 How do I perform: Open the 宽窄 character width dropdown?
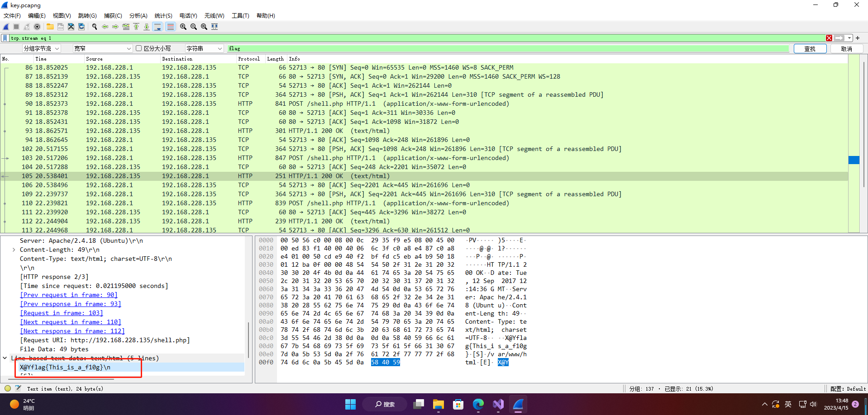pos(103,48)
